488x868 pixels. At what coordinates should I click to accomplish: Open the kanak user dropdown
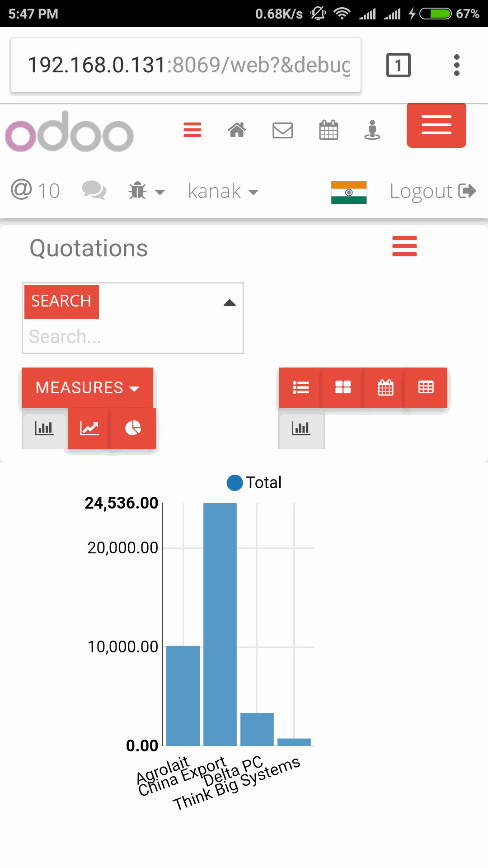tap(223, 191)
